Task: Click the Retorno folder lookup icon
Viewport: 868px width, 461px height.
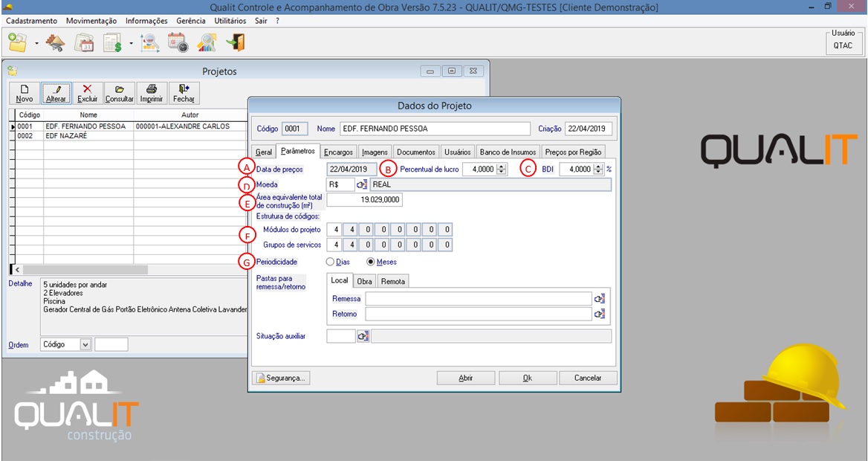Action: [600, 315]
